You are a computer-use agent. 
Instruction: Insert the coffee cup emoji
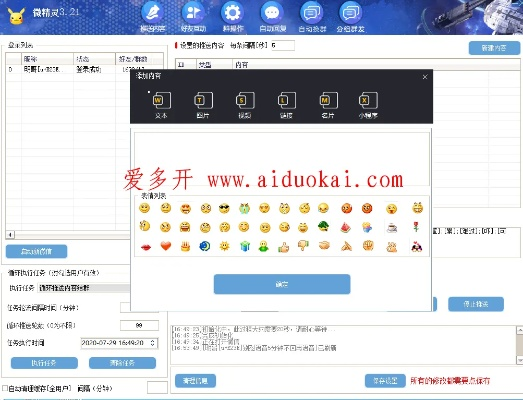pos(391,228)
